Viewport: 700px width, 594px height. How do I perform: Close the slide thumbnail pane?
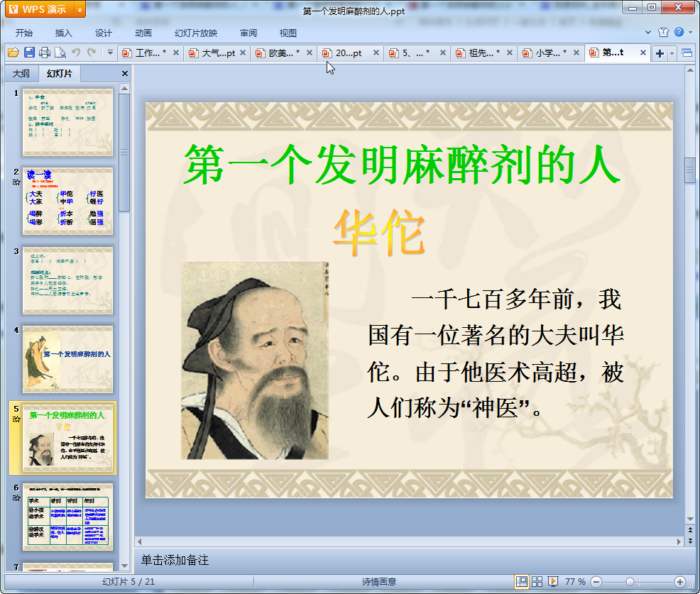pyautogui.click(x=125, y=74)
